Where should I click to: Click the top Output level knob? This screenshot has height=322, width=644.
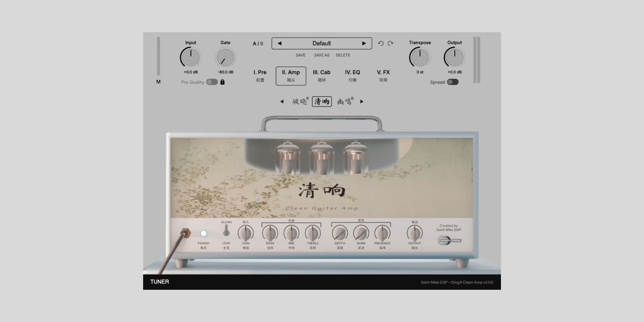coord(454,57)
